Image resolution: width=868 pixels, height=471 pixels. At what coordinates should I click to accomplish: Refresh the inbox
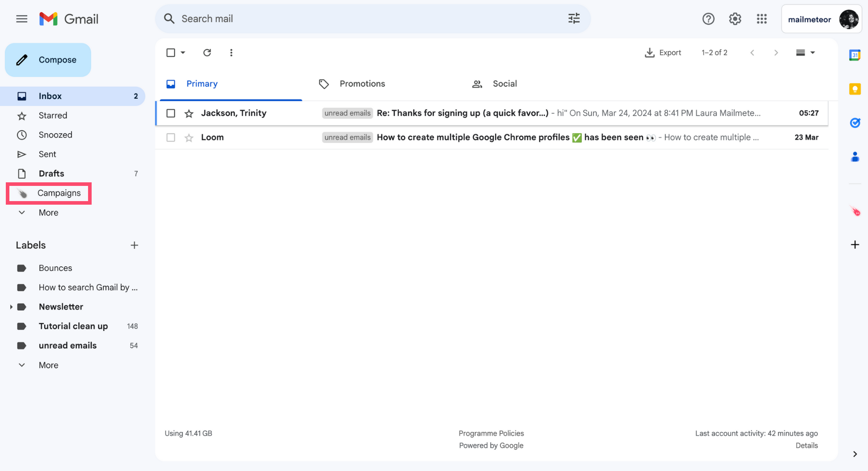(207, 53)
